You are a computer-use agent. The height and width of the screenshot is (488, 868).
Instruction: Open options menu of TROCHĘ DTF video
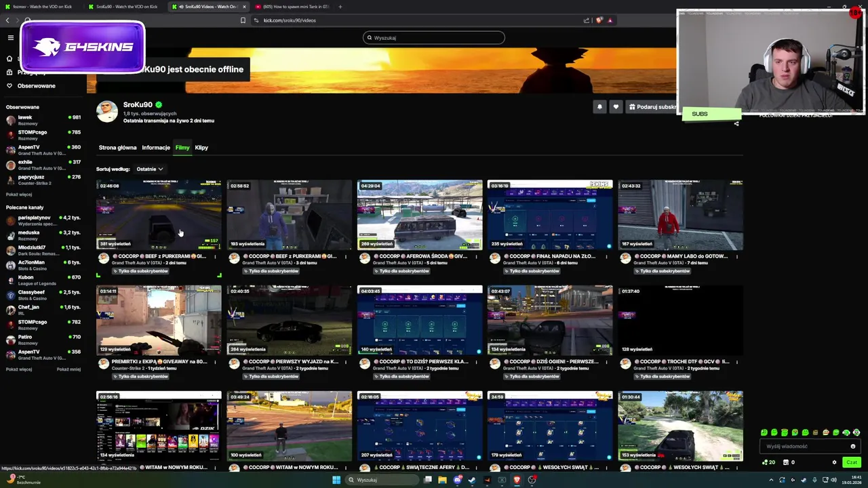click(736, 363)
